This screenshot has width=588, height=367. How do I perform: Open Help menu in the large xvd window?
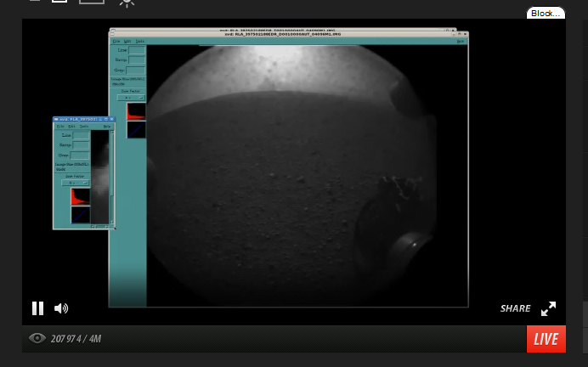click(461, 41)
